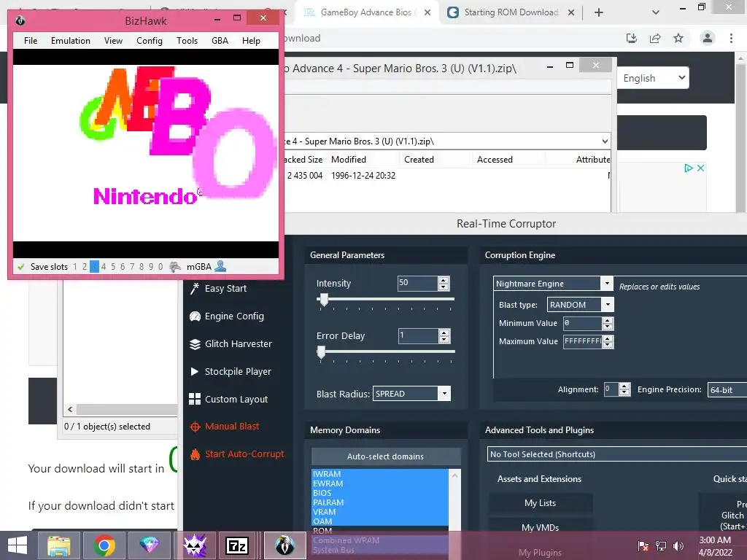Open 7-Zip from the taskbar
Screen dimensions: 747x560
(237, 545)
